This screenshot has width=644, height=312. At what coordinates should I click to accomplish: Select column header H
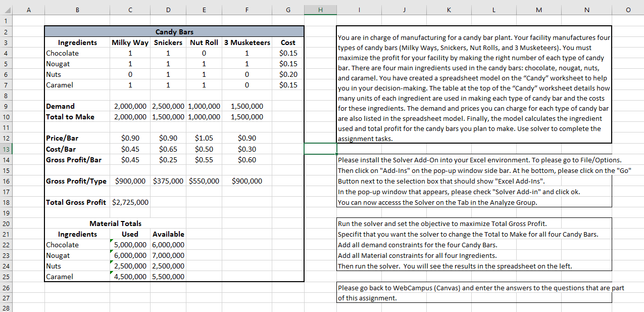[320, 9]
